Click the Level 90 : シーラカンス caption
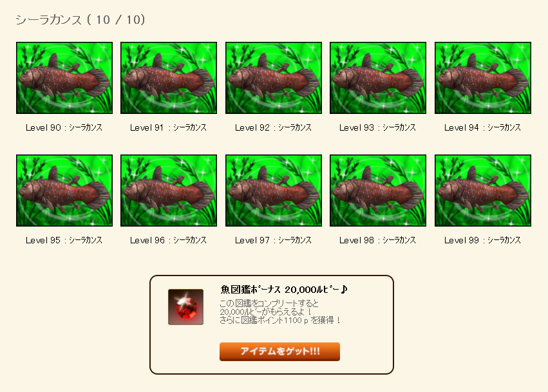The image size is (548, 392). click(64, 127)
